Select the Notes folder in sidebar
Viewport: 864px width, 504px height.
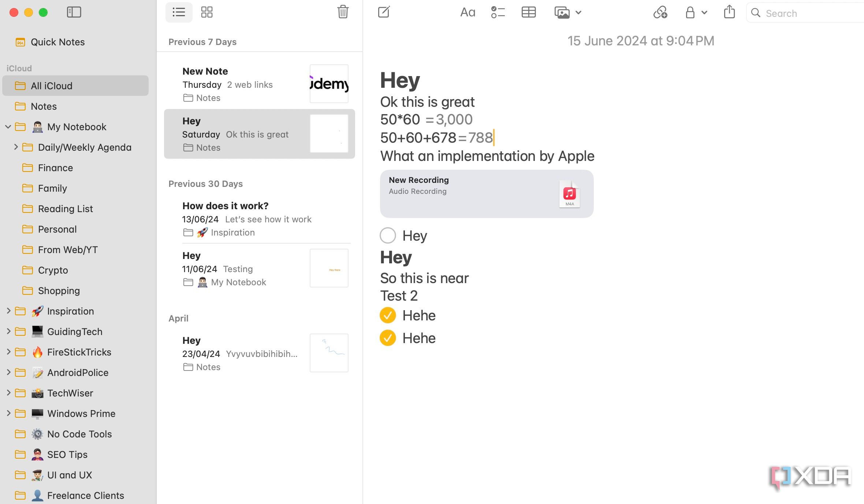[x=75, y=106]
